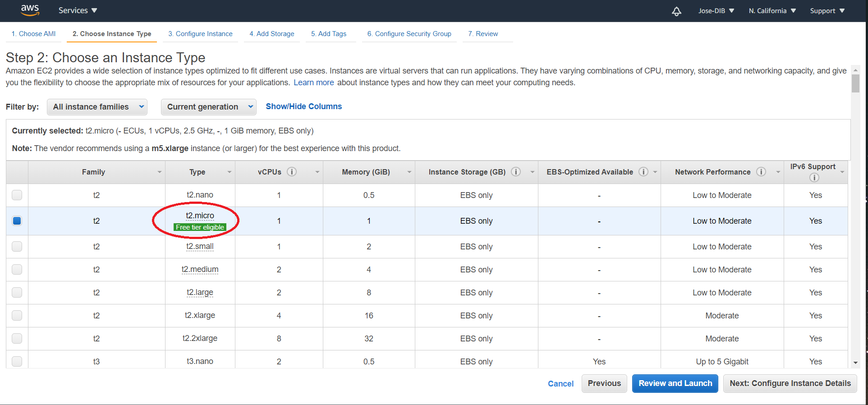Click the Cancel link
The image size is (868, 405).
click(560, 384)
